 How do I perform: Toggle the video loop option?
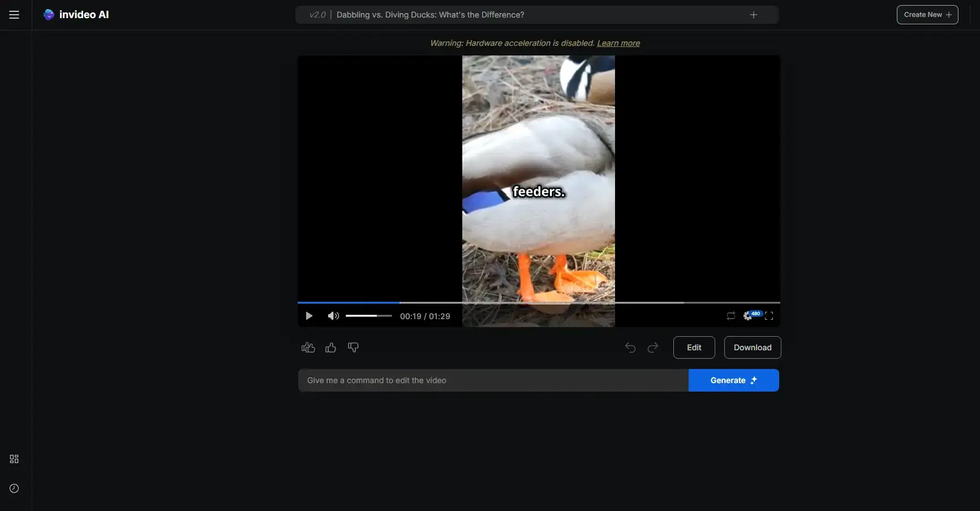click(730, 316)
